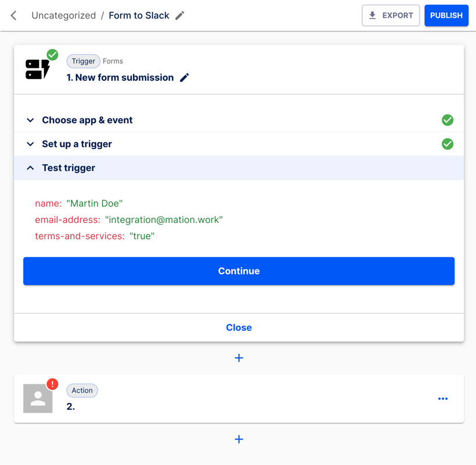Open the Uncategorized breadcrumb folder
Image resolution: width=476 pixels, height=465 pixels.
(x=63, y=16)
